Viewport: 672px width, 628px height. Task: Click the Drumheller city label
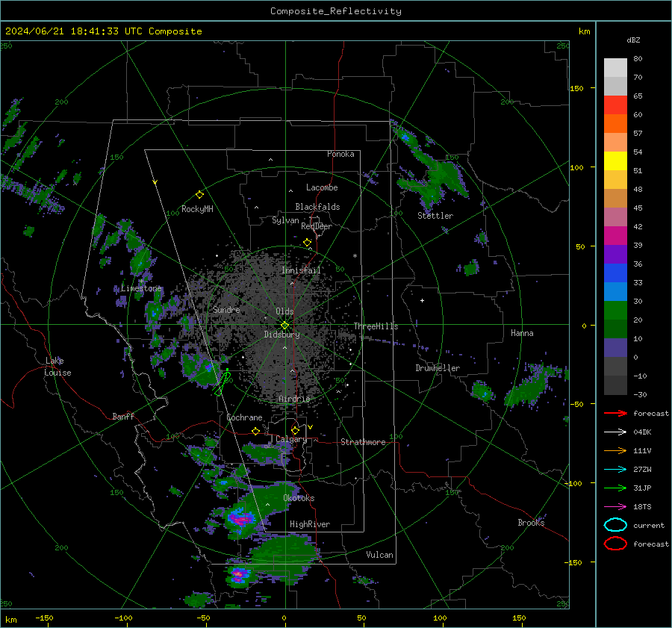[x=438, y=368]
